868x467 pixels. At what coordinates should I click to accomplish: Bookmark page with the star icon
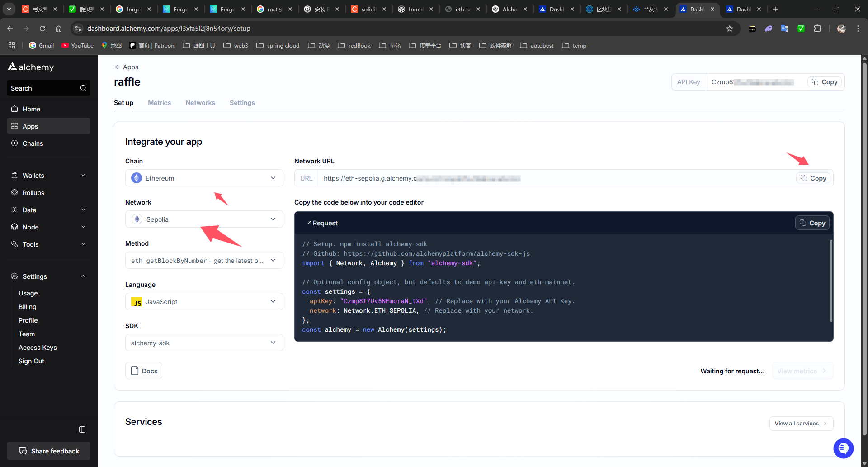click(729, 29)
